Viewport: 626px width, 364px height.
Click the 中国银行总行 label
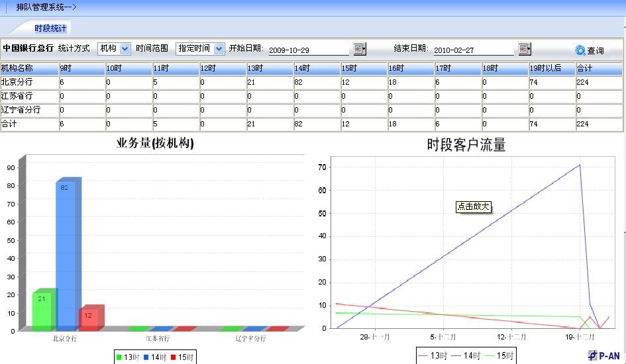coord(28,48)
